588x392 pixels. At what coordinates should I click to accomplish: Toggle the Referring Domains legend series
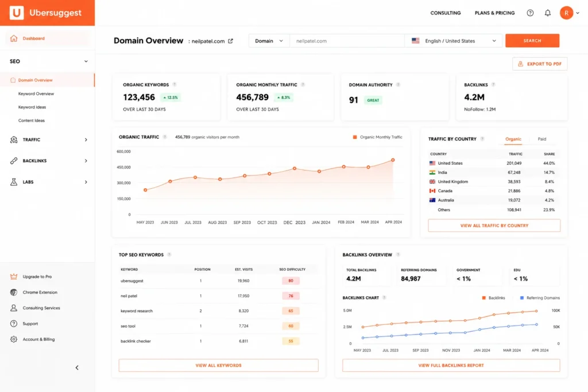540,298
